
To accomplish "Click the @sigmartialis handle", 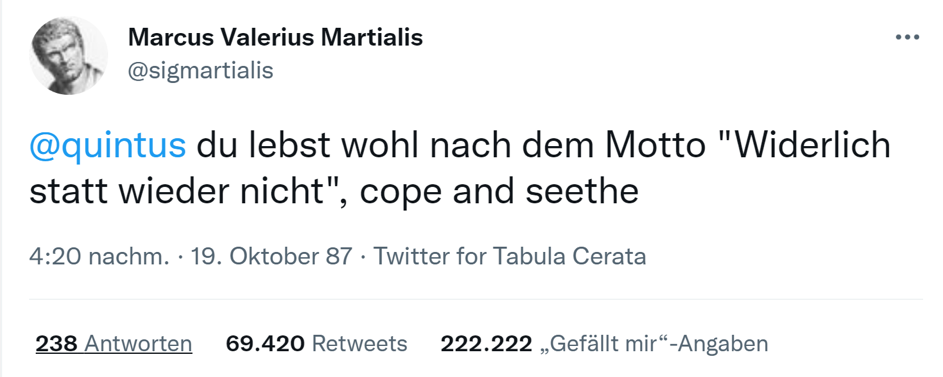I will [x=200, y=70].
